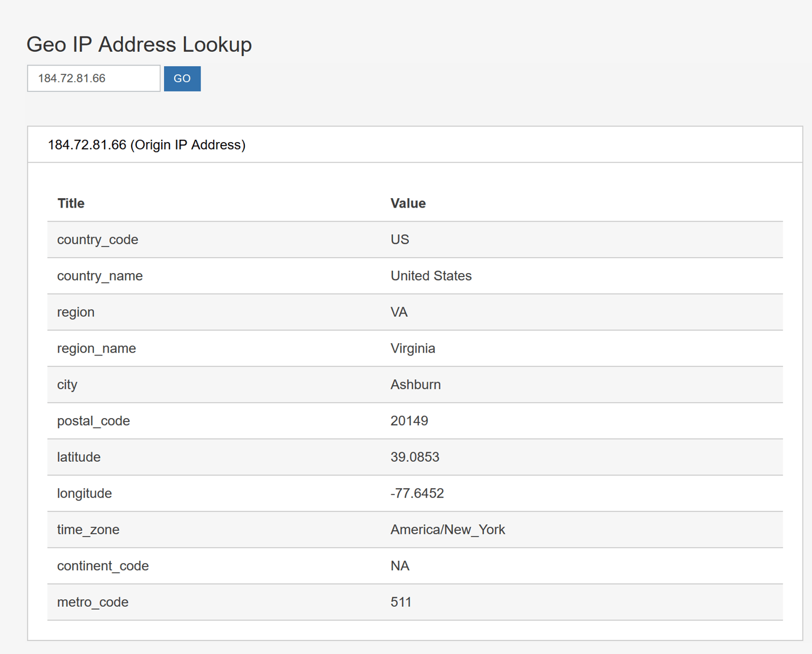Screen dimensions: 812x654
Task: Click the GO button
Action: [182, 78]
